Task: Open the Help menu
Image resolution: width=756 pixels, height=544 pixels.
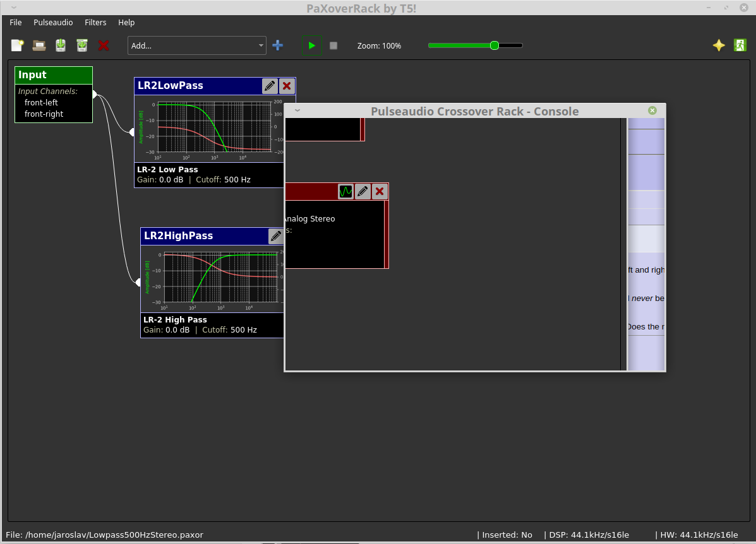Action: (126, 23)
